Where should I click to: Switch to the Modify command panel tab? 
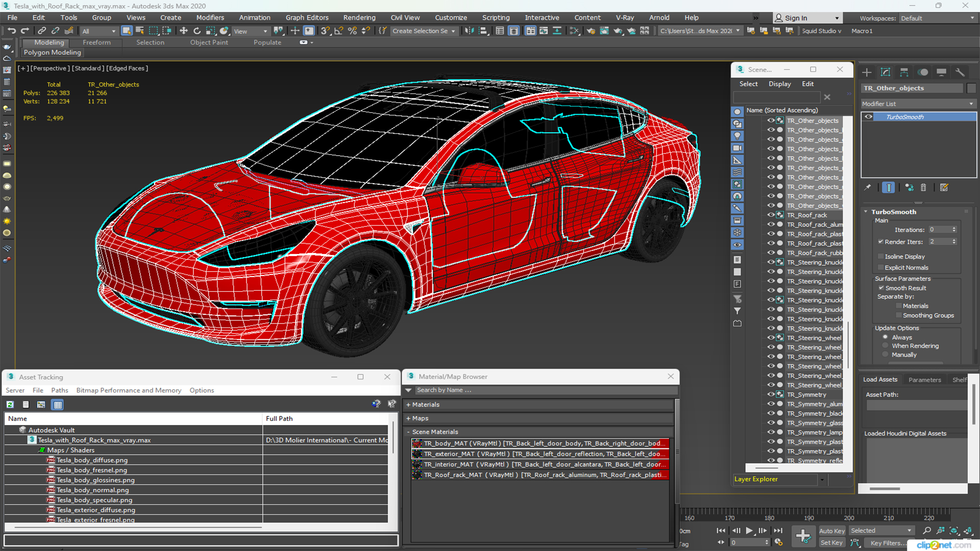coord(886,72)
